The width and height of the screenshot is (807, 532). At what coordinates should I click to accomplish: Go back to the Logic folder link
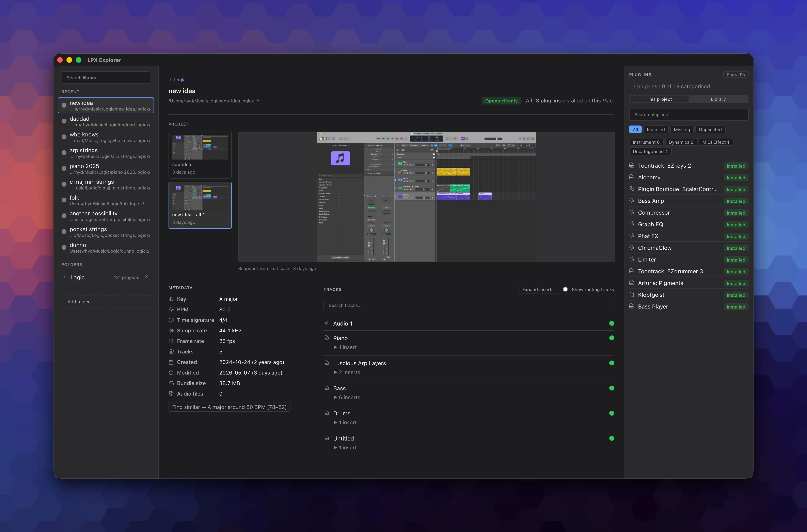(177, 80)
